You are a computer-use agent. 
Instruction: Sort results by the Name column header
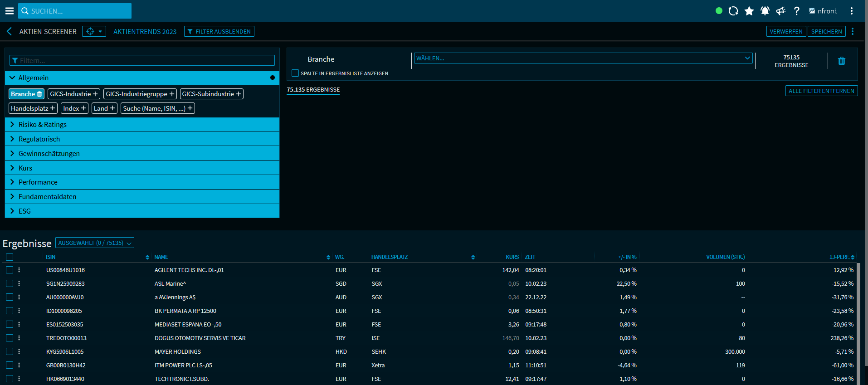(x=161, y=257)
